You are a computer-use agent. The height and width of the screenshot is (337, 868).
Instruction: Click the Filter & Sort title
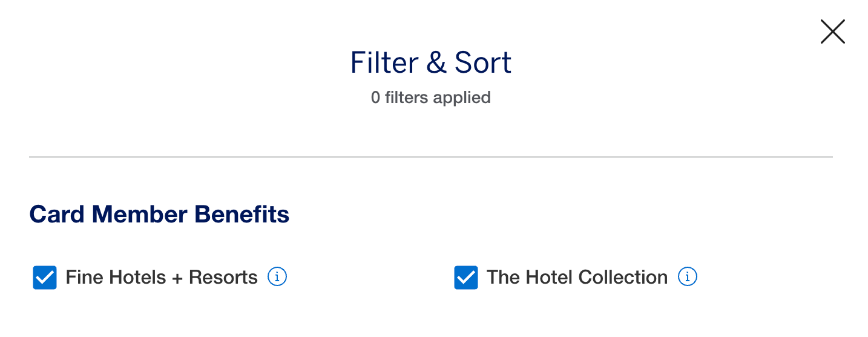pos(431,62)
